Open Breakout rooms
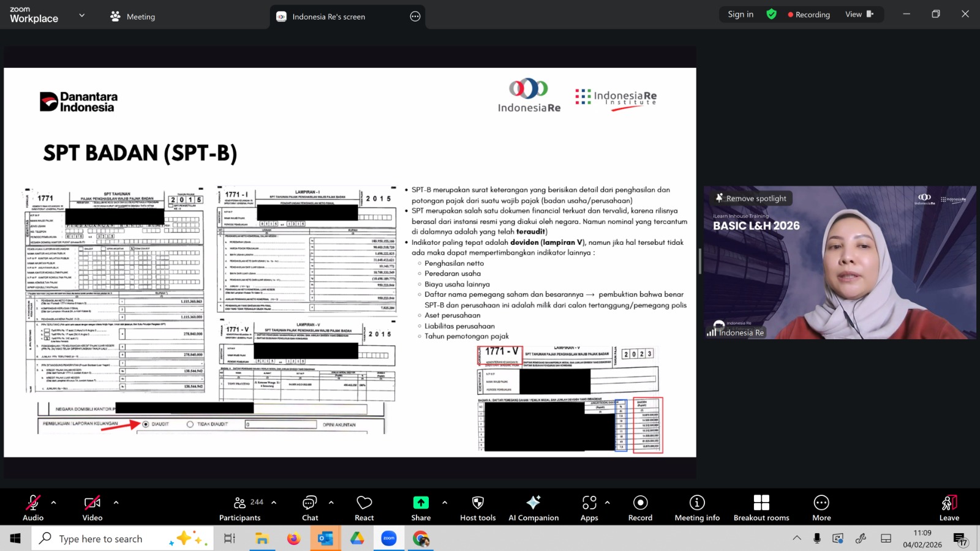 click(761, 508)
